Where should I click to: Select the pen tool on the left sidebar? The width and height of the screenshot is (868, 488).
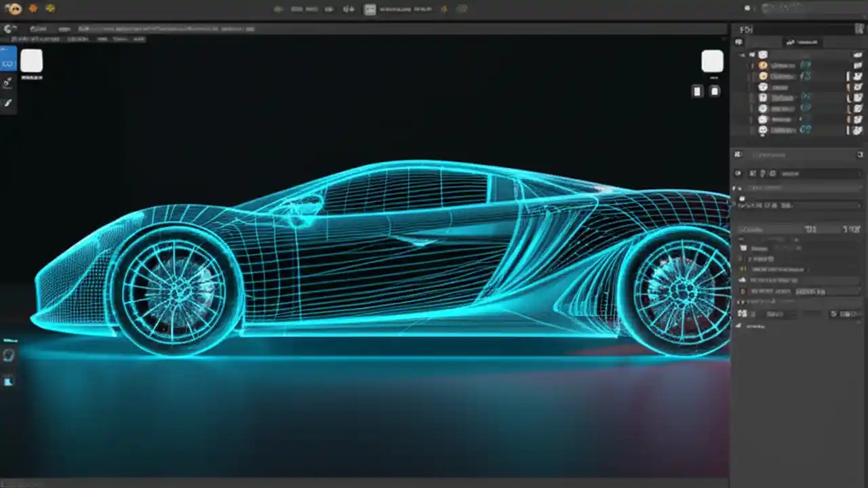point(8,83)
